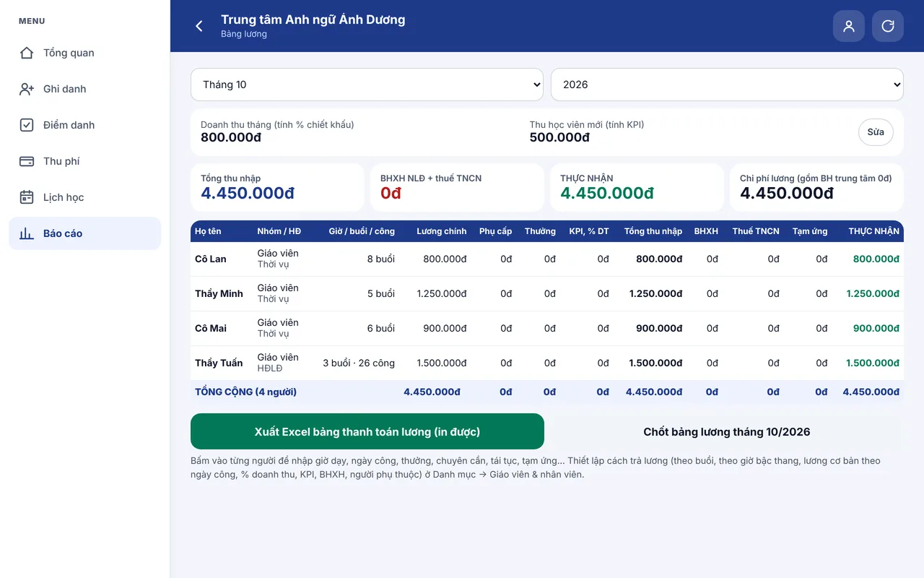Click the add-person icon beside Ghi danh

click(x=27, y=89)
